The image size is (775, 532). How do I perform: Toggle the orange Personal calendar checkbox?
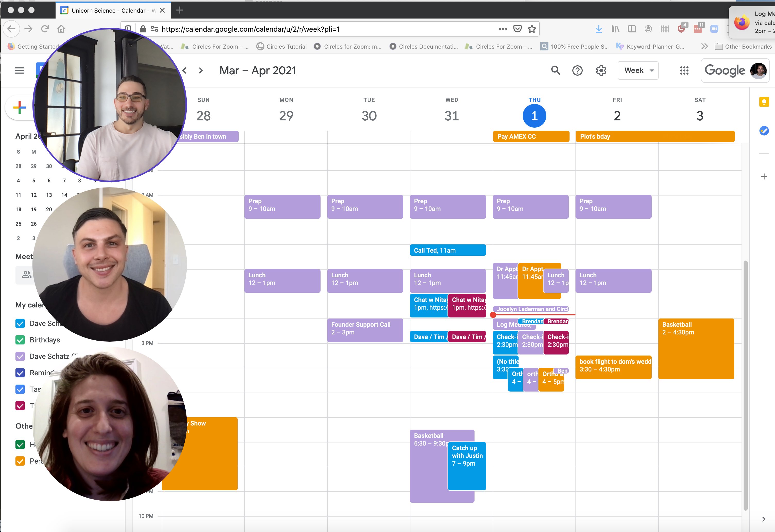(x=20, y=461)
